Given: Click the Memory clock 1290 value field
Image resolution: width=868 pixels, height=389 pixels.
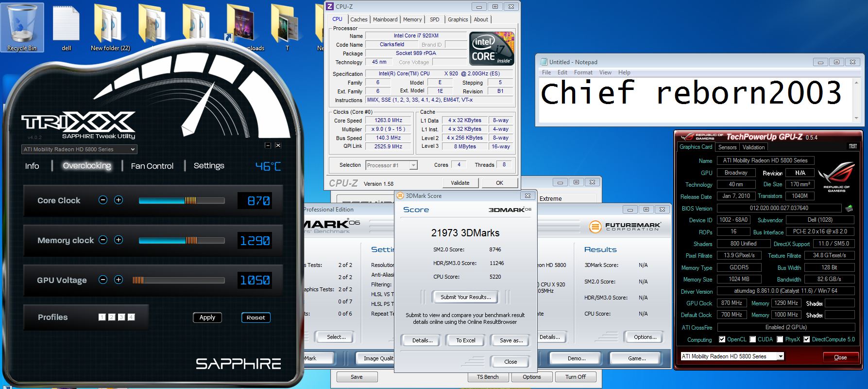Looking at the screenshot, I should tap(255, 240).
